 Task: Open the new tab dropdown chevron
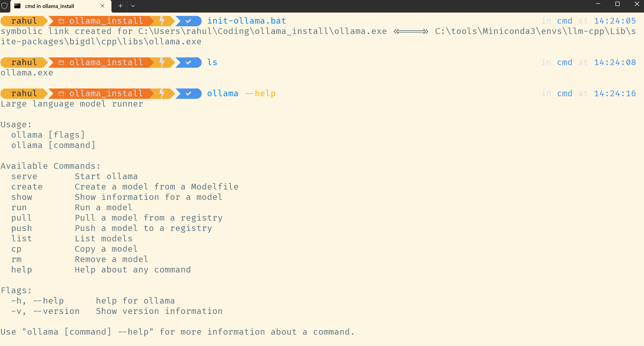pos(133,6)
